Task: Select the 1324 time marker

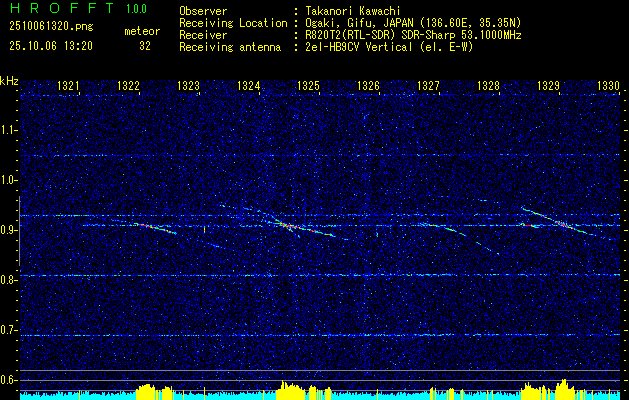Action: click(249, 87)
